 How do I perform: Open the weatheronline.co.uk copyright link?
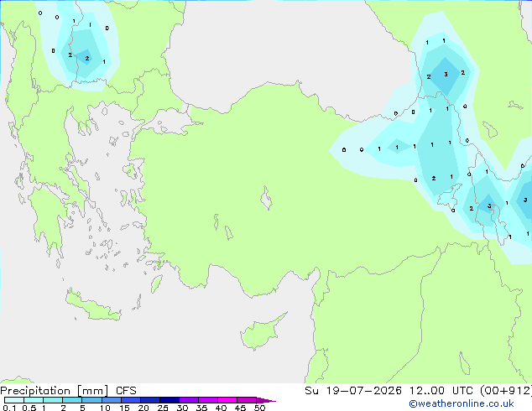[x=462, y=403]
